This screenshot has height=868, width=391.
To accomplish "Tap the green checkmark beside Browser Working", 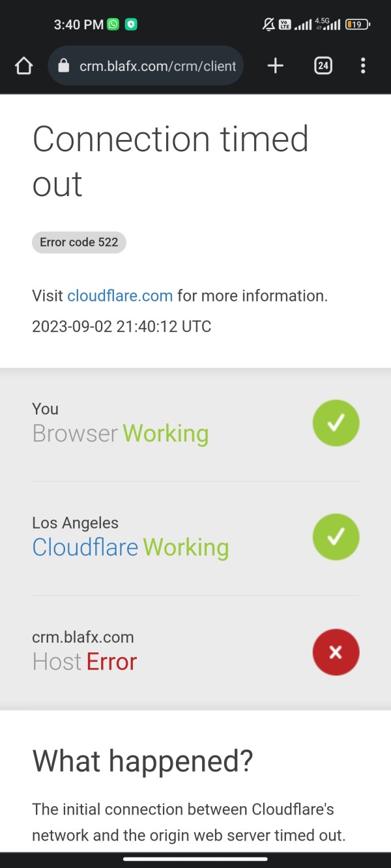I will click(336, 423).
